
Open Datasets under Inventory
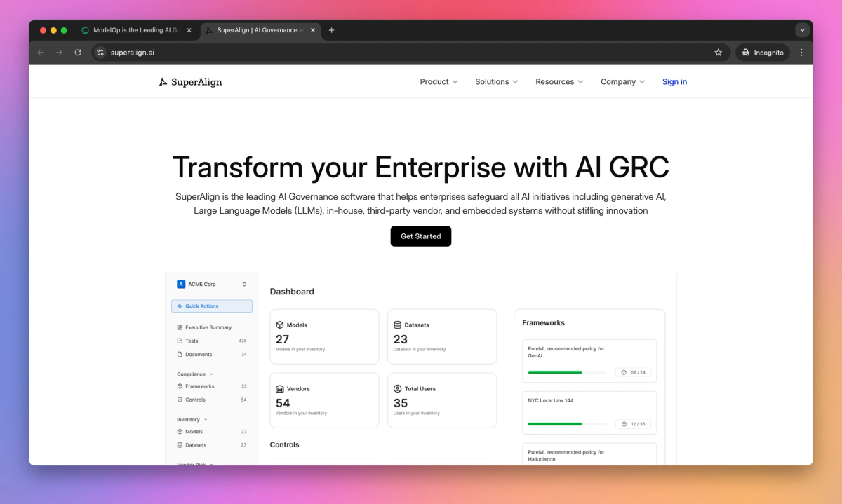click(x=196, y=445)
